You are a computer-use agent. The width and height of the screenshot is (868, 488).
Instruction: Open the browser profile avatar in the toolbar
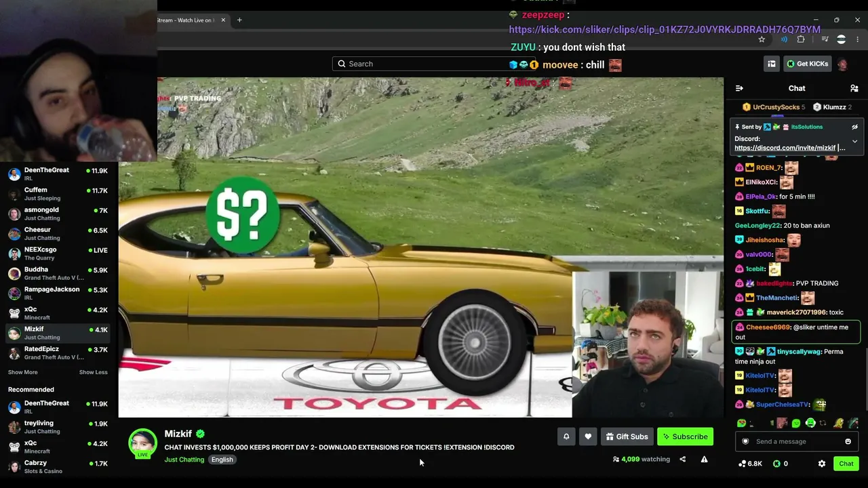point(841,39)
